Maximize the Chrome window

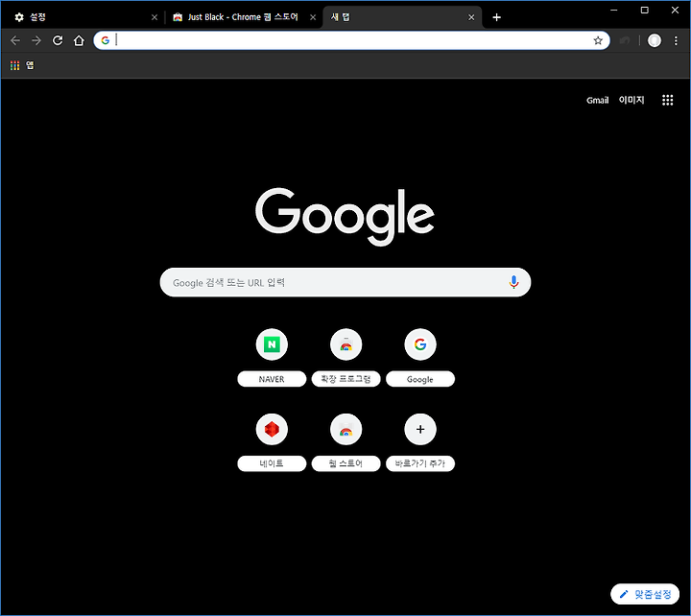coord(644,11)
